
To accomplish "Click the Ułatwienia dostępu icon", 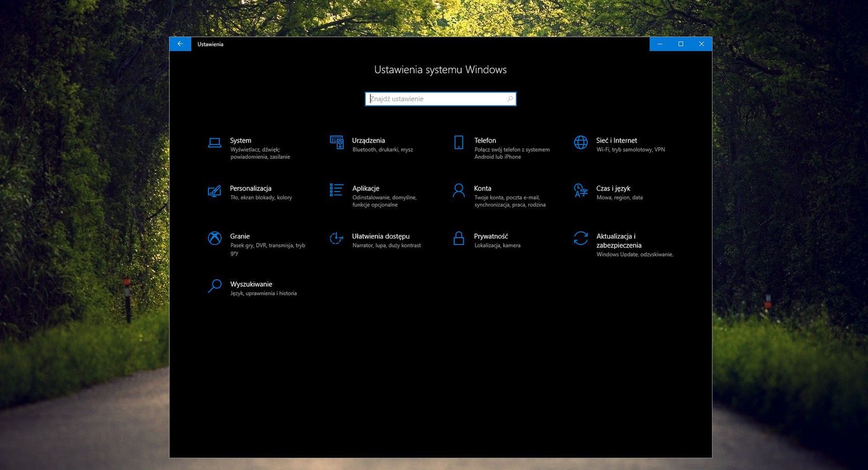I will (337, 238).
